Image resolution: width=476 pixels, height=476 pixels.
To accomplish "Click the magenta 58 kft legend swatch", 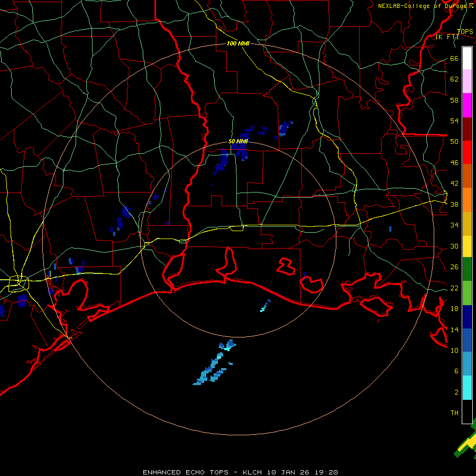I will pos(467,105).
